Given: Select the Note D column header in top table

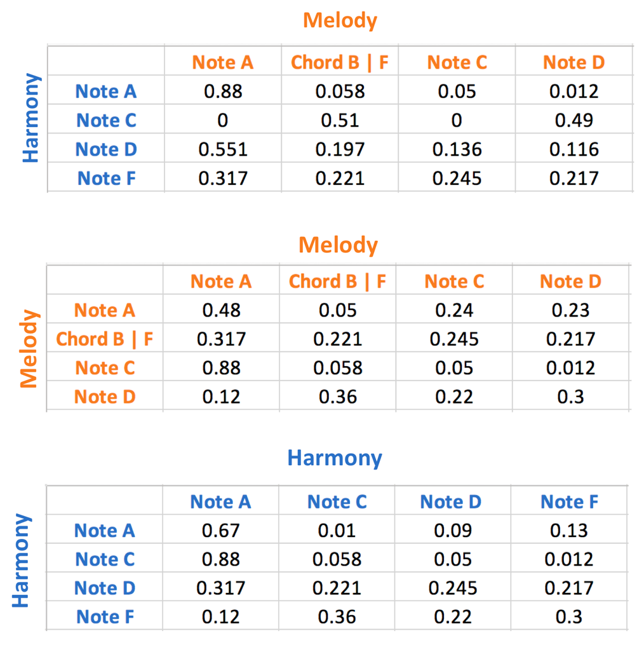Looking at the screenshot, I should [x=574, y=62].
